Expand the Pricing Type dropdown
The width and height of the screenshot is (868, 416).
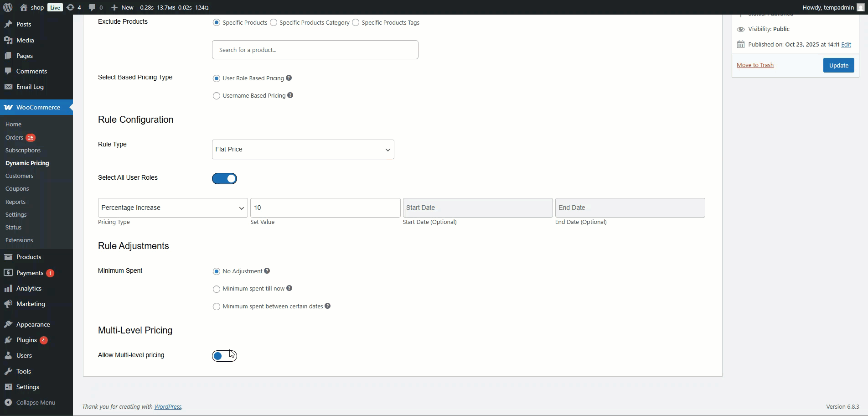pyautogui.click(x=173, y=208)
